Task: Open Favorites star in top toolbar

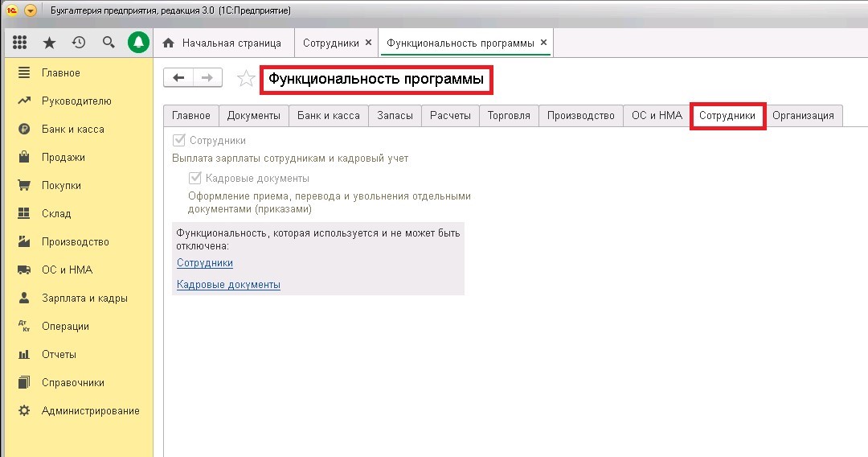Action: click(x=49, y=43)
